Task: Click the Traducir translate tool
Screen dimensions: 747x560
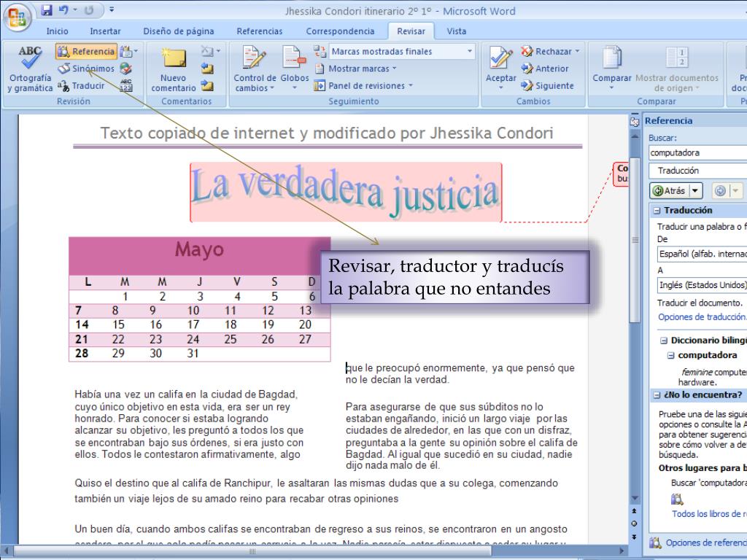Action: click(x=81, y=86)
